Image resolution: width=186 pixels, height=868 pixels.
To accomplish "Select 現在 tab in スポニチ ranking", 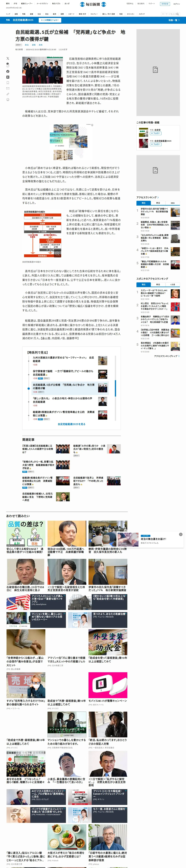I will click(x=143, y=284).
